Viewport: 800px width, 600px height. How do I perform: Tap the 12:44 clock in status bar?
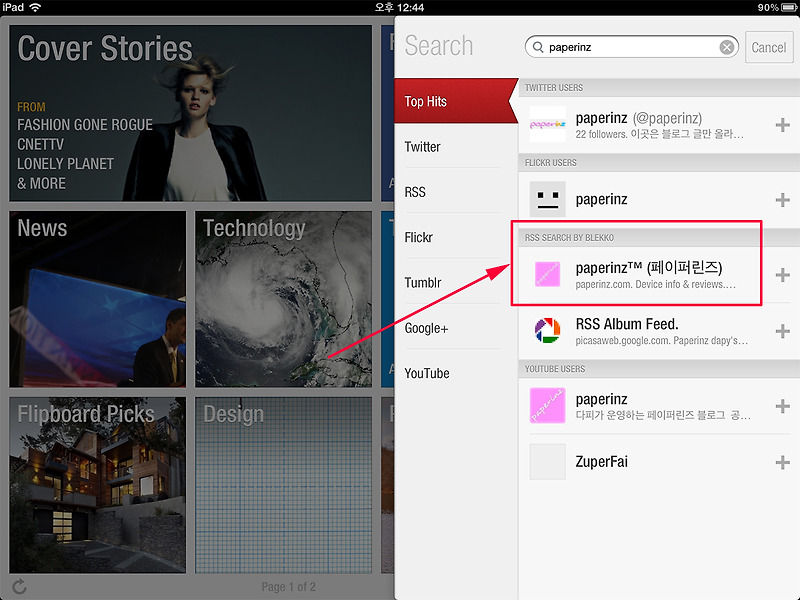(x=399, y=7)
